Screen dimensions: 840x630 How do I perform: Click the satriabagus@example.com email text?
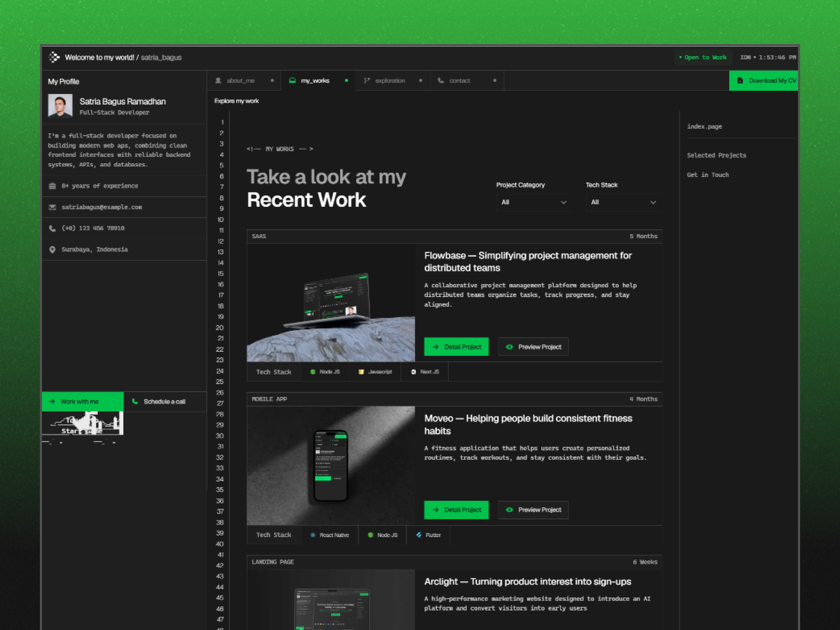102,207
